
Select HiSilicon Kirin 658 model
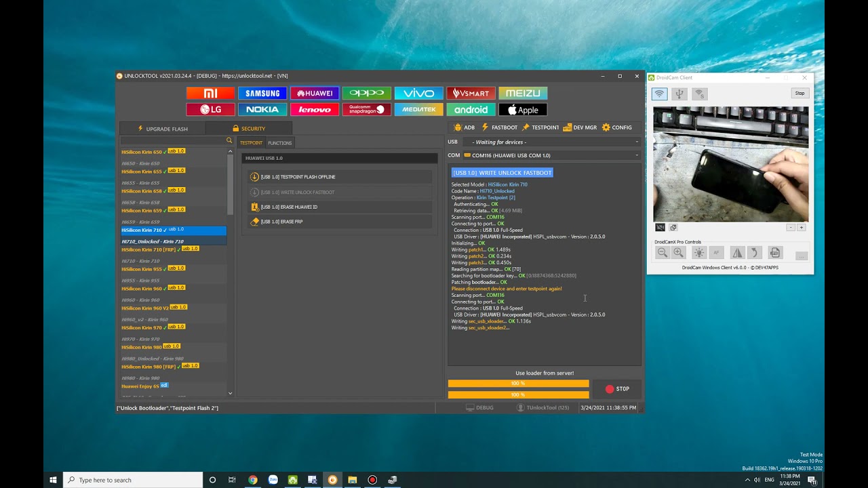[x=174, y=191]
